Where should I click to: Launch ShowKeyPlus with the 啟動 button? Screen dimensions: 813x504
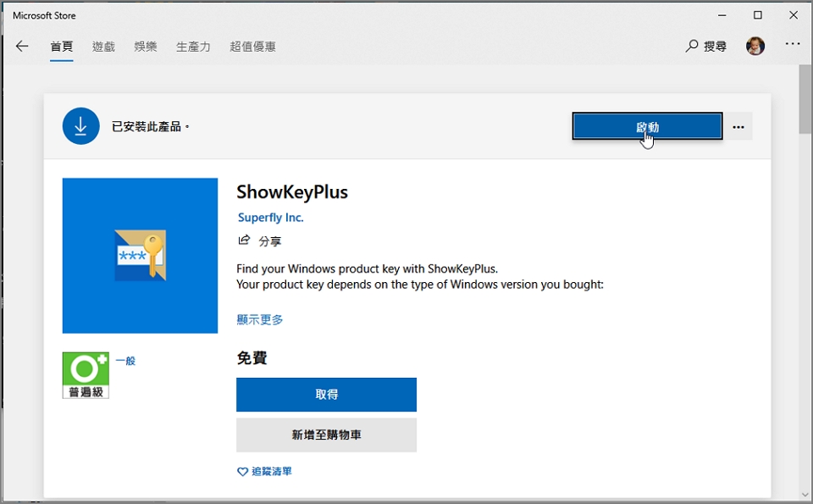646,125
